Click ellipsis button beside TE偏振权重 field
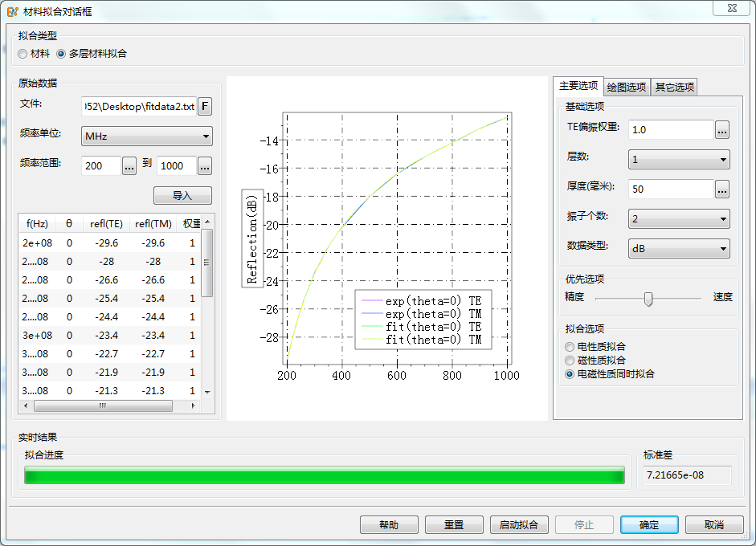 (722, 130)
